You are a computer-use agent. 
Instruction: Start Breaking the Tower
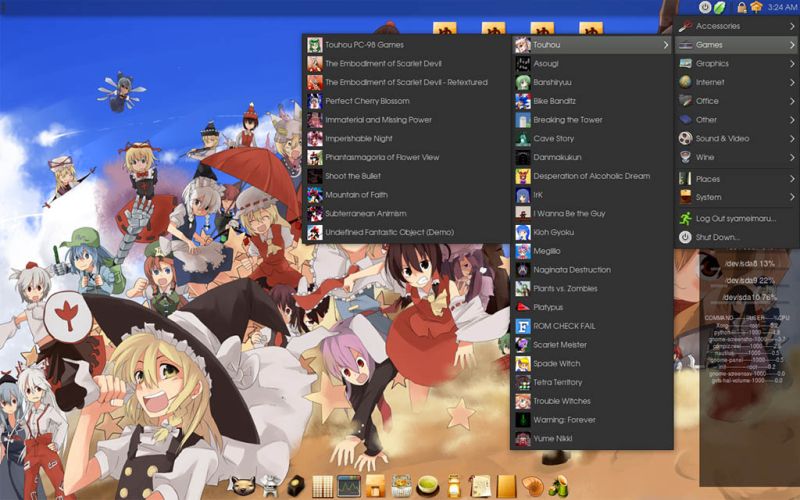592,120
